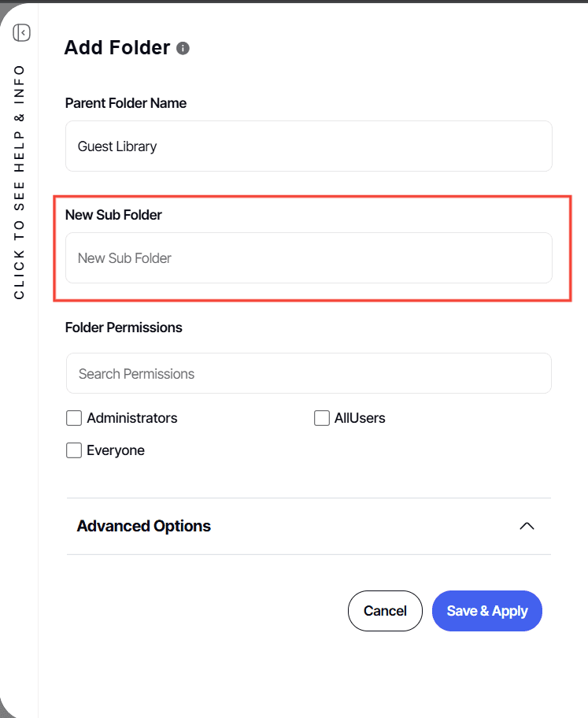Check the Everyone permission box
This screenshot has width=588, height=718.
pos(74,450)
